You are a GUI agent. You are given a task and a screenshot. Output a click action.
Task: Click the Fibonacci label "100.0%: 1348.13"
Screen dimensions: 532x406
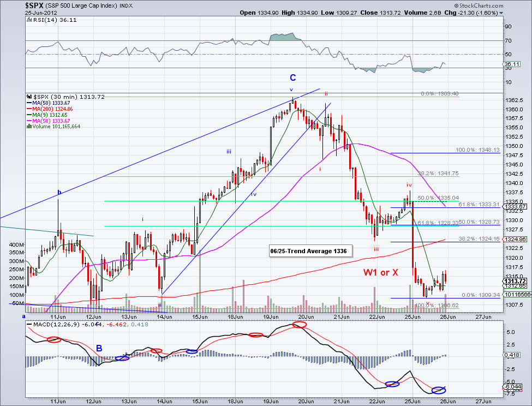[x=478, y=150]
